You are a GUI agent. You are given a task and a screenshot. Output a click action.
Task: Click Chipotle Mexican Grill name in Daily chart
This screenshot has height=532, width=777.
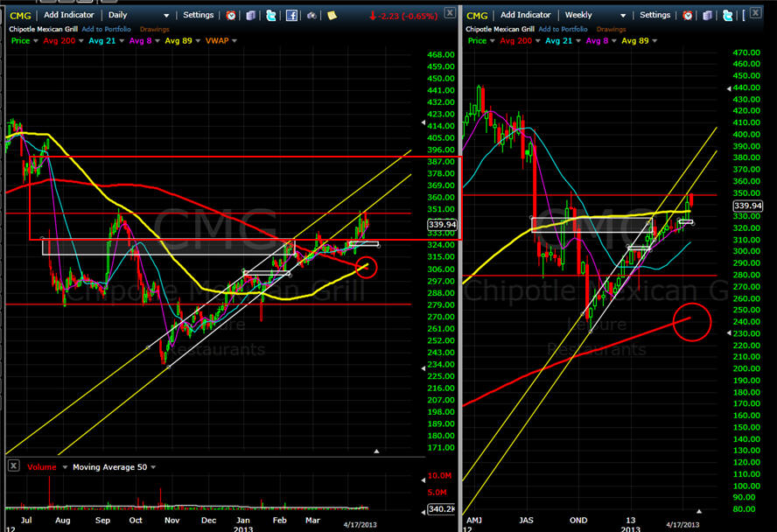(x=43, y=29)
